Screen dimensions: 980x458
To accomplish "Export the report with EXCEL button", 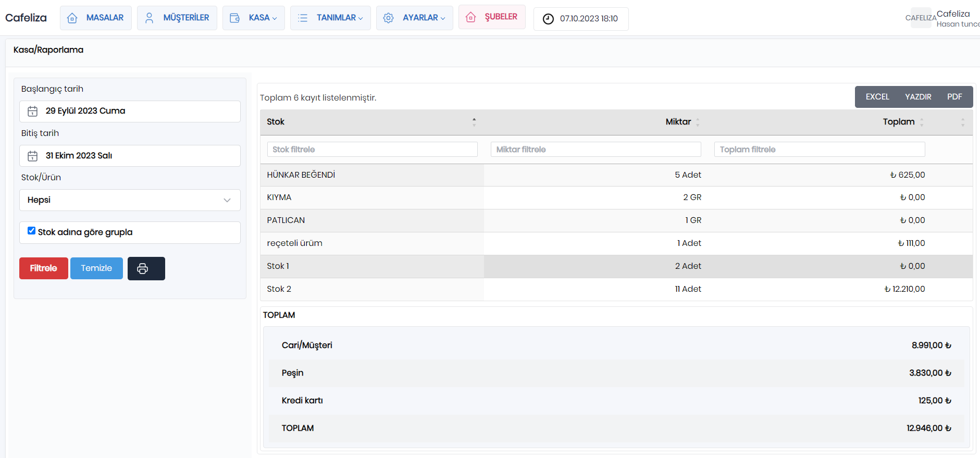I will coord(877,97).
